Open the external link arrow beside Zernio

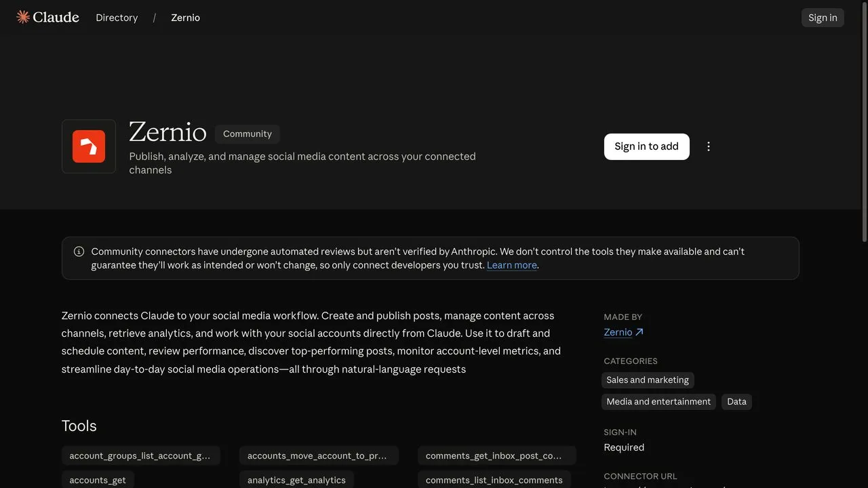point(639,332)
